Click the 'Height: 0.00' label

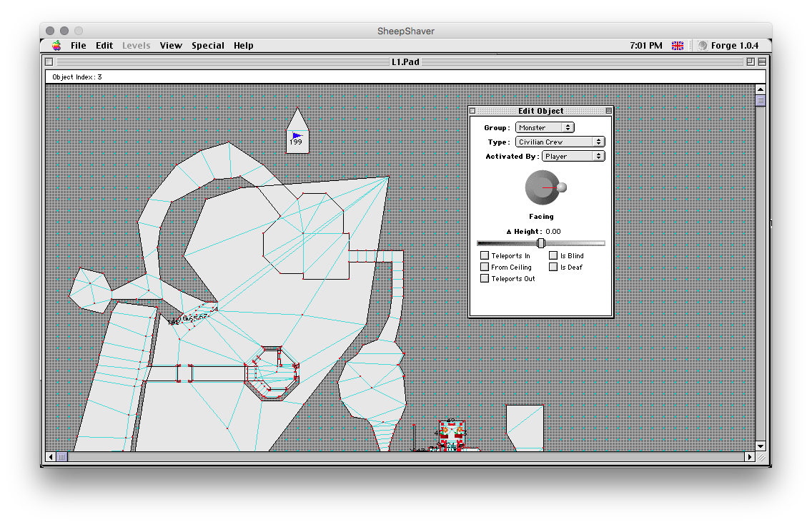point(534,232)
